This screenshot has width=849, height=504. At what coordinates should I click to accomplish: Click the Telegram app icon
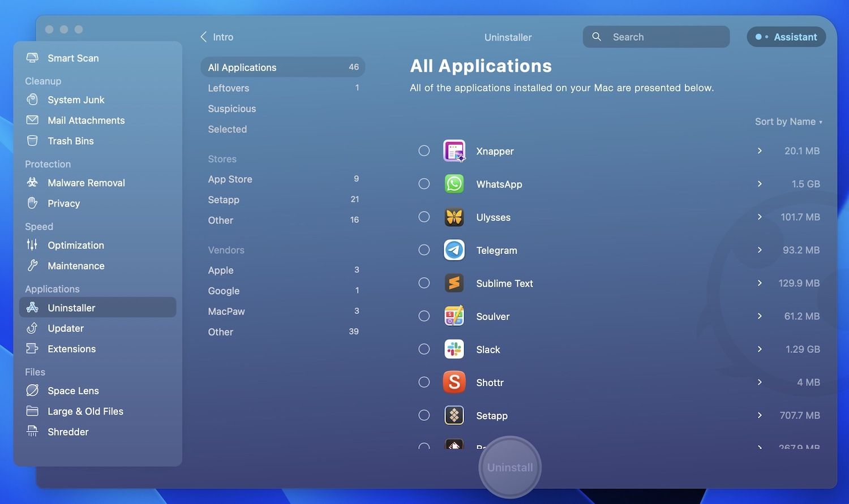pos(454,250)
